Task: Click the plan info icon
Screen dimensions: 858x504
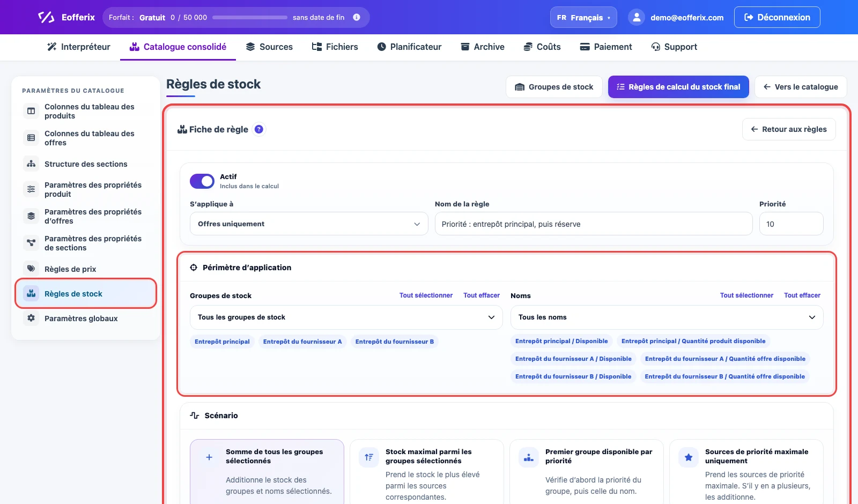Action: point(357,17)
